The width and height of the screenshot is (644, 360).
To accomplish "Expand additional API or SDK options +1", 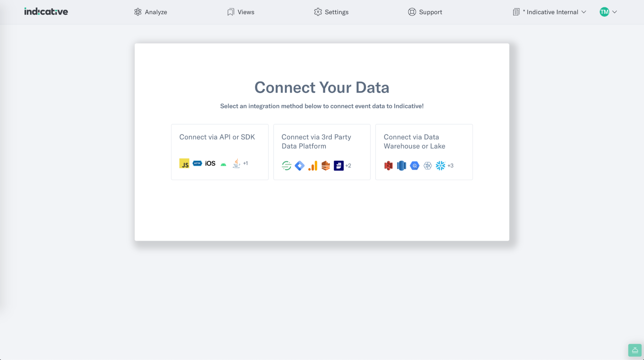I will (x=245, y=164).
